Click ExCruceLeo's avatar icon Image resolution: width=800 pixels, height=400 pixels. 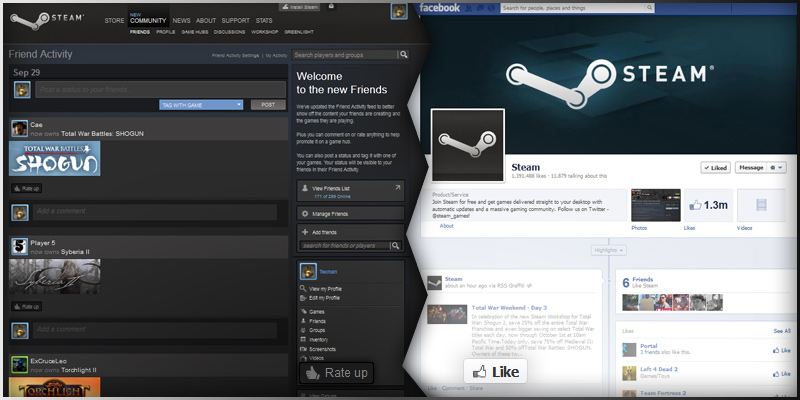[x=19, y=362]
